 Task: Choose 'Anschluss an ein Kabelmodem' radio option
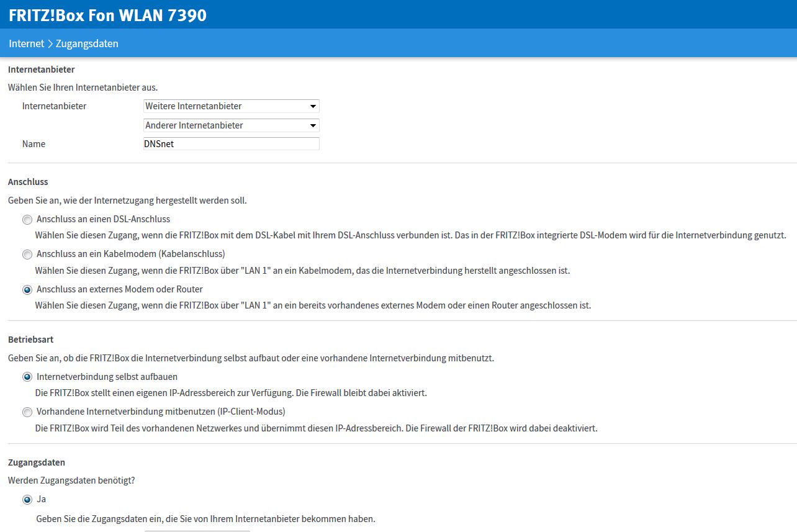pos(27,255)
